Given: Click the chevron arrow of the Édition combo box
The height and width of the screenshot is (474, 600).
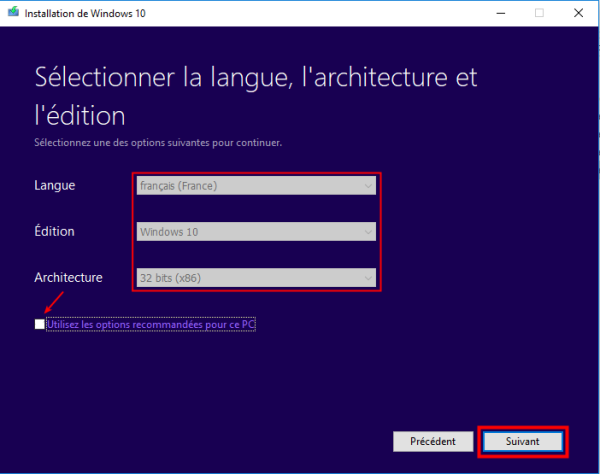Looking at the screenshot, I should (x=368, y=232).
